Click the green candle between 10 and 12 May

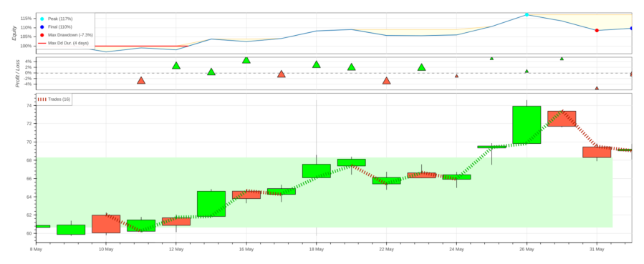(x=141, y=225)
